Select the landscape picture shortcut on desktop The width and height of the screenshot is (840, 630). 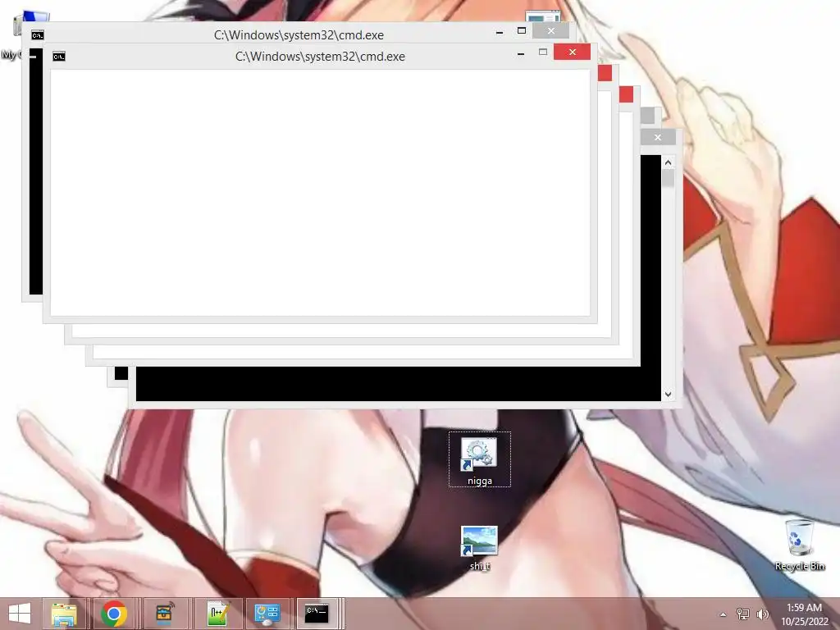coord(479,548)
